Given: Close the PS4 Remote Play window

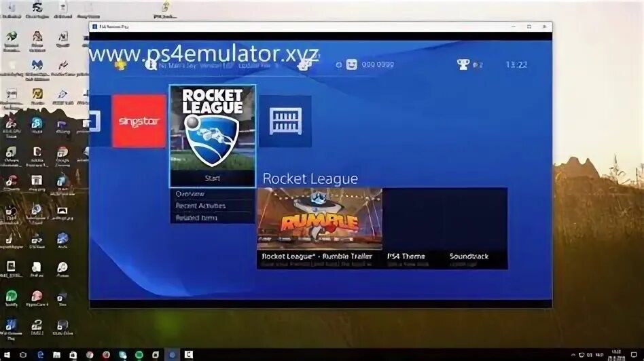Looking at the screenshot, I should tap(545, 26).
